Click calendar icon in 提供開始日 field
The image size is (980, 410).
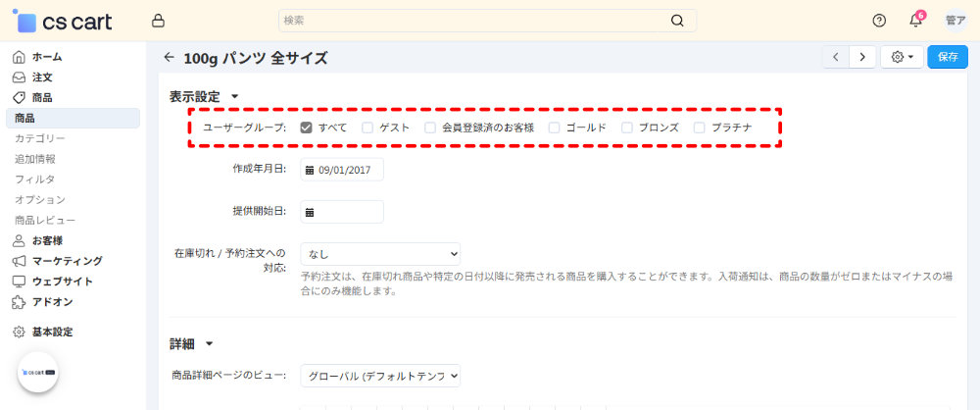point(310,212)
